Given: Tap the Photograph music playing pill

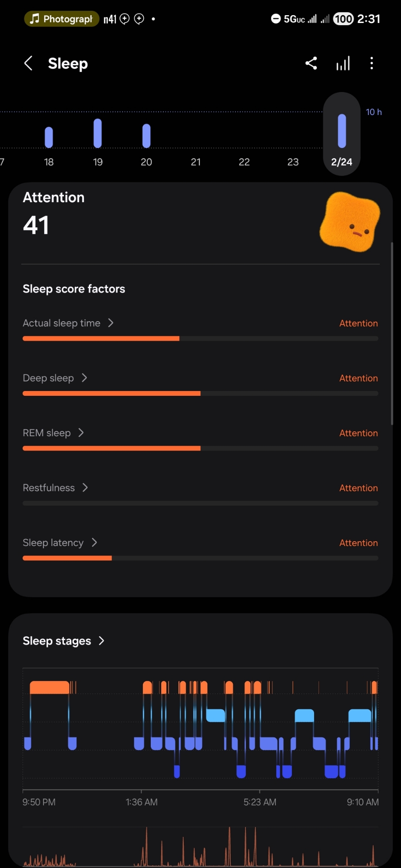Looking at the screenshot, I should tap(61, 19).
